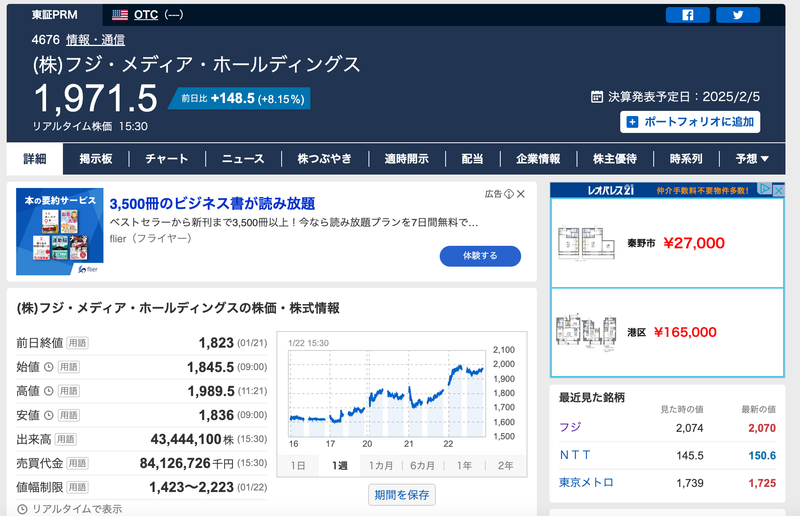Open 用語 glossary for 売買代金
Viewport: 800px width, 516px height.
[x=78, y=463]
